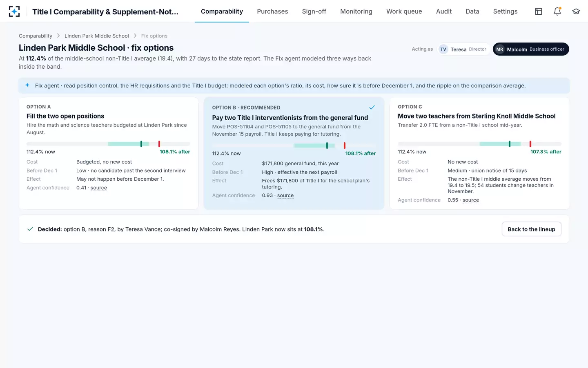The width and height of the screenshot is (588, 368).
Task: Click Option A ratio band bar
Action: point(108,144)
